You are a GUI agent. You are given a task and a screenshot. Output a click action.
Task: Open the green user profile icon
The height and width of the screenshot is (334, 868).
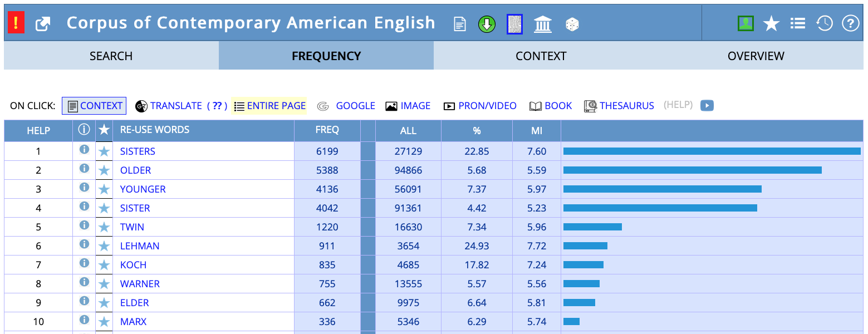(745, 23)
